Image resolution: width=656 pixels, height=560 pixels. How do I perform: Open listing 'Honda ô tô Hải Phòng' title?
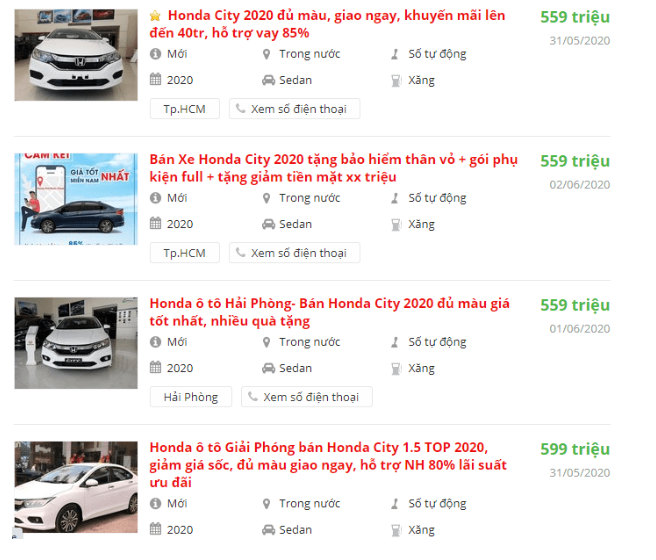click(x=330, y=312)
